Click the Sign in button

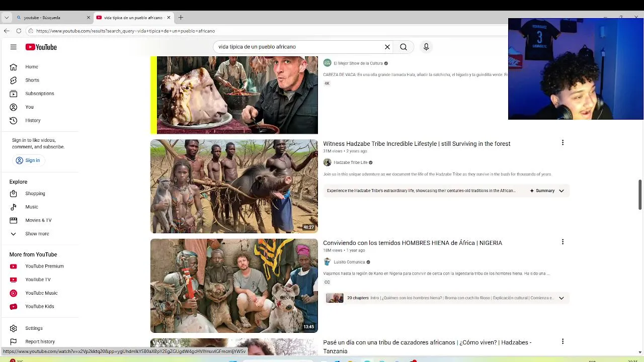pyautogui.click(x=28, y=160)
